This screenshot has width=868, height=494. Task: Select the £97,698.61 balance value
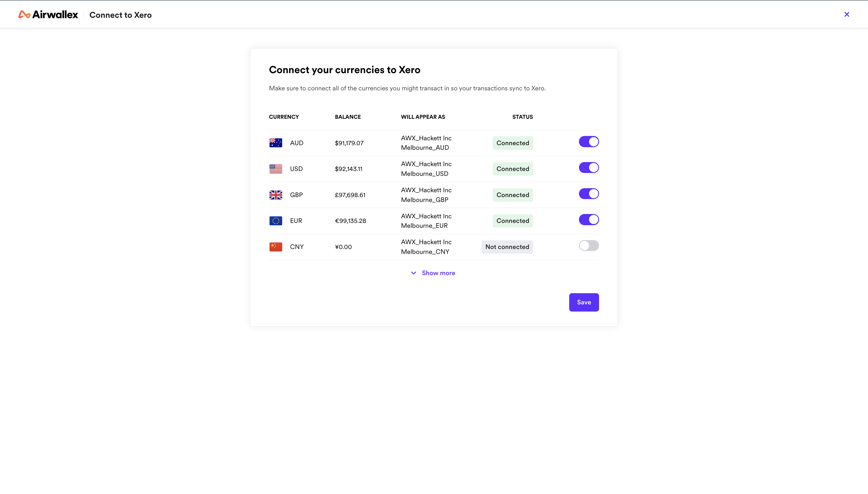[x=350, y=195]
